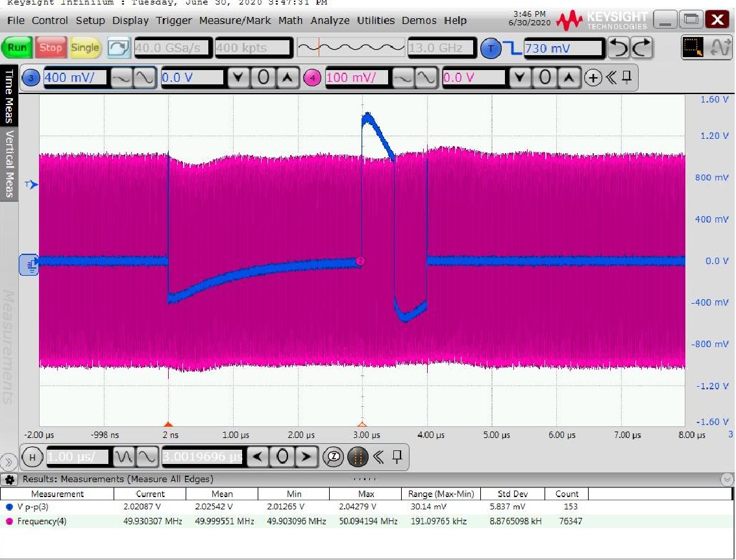This screenshot has width=736, height=560.
Task: Toggle channel 4 on/off button
Action: 312,77
